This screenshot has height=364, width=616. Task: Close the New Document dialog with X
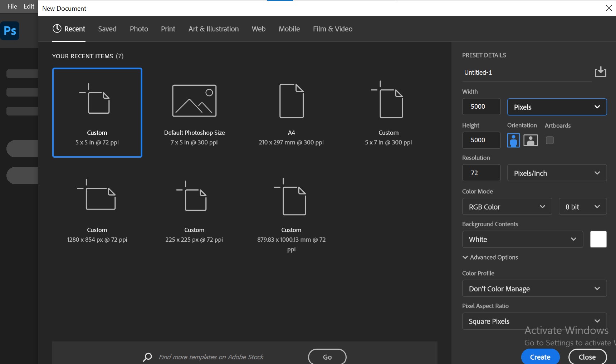click(x=609, y=8)
